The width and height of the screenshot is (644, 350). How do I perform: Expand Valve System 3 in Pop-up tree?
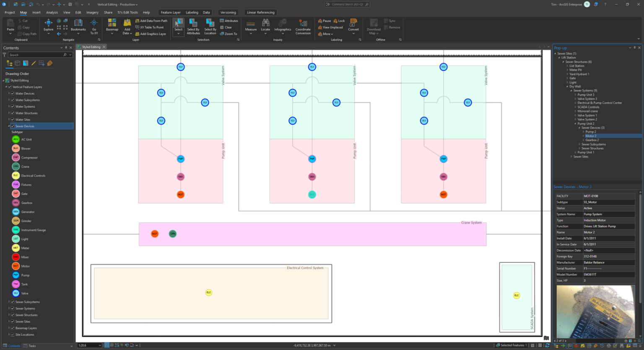point(575,99)
